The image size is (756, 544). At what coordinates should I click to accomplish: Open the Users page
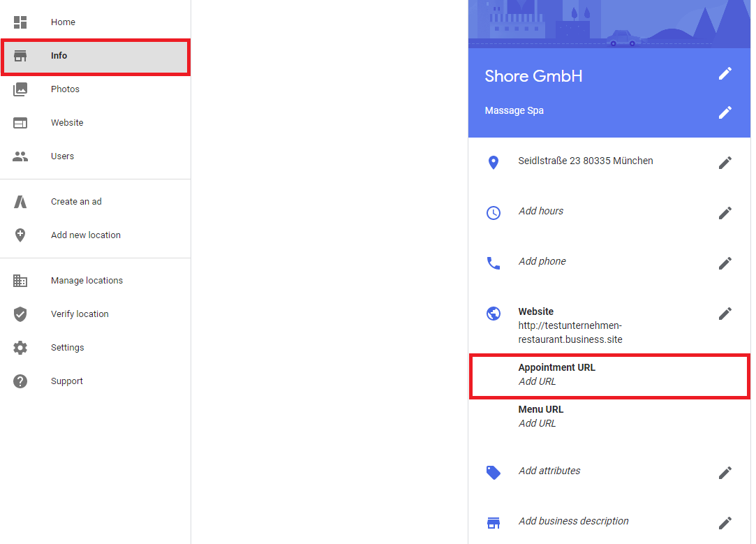pyautogui.click(x=62, y=156)
